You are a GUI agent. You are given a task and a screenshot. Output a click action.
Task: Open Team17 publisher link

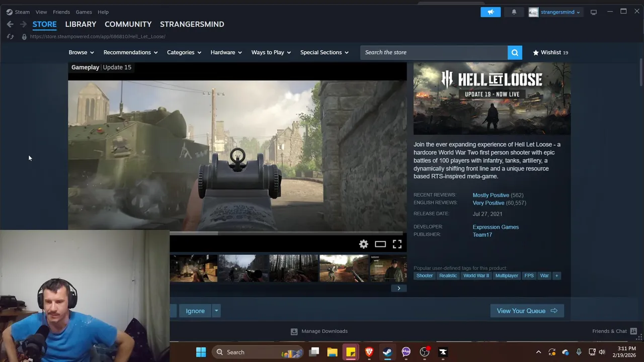pos(482,235)
